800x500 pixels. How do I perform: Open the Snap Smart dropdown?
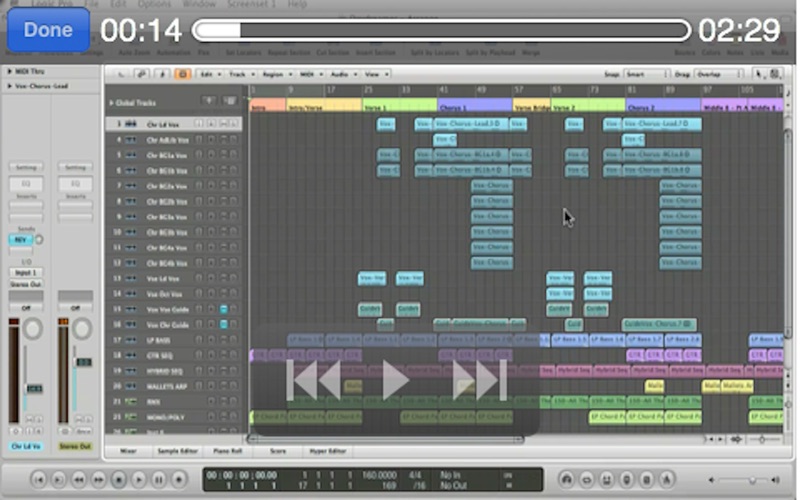click(x=646, y=74)
